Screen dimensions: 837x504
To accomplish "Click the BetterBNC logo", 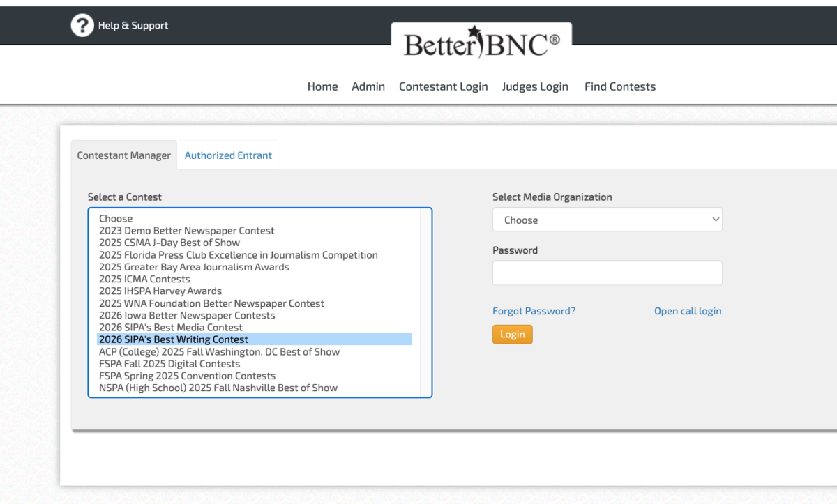I will click(481, 43).
